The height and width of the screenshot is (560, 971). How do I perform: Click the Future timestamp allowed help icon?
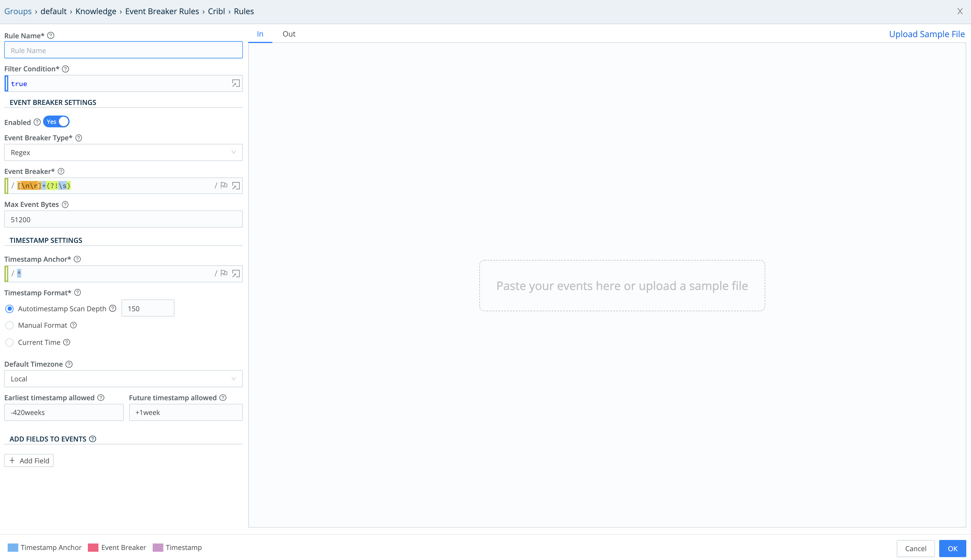pos(223,398)
